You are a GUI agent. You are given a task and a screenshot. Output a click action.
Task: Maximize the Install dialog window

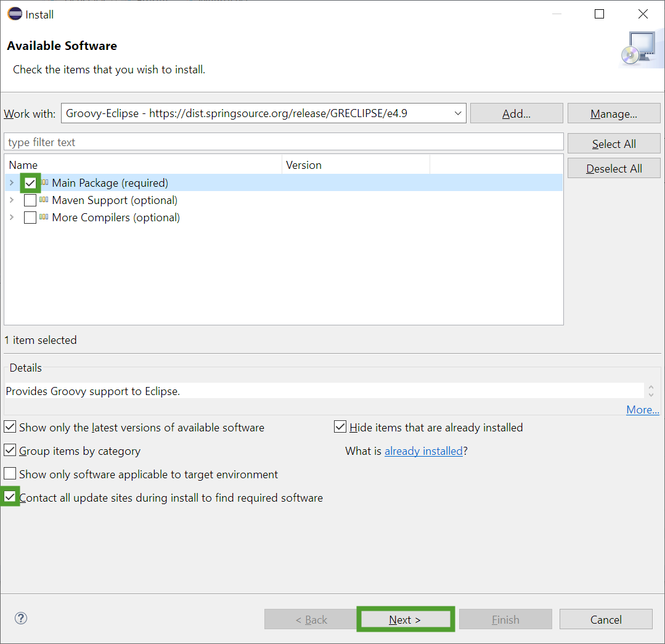click(x=599, y=14)
